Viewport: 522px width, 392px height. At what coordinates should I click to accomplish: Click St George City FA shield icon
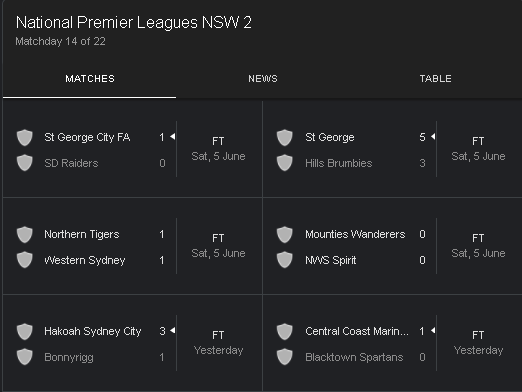click(x=25, y=137)
